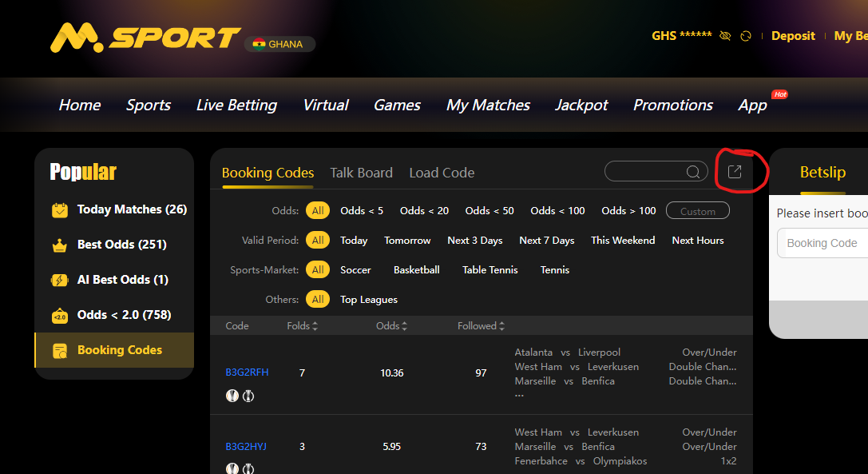Open Live Betting from the navigation bar
The height and width of the screenshot is (474, 868).
pyautogui.click(x=236, y=105)
